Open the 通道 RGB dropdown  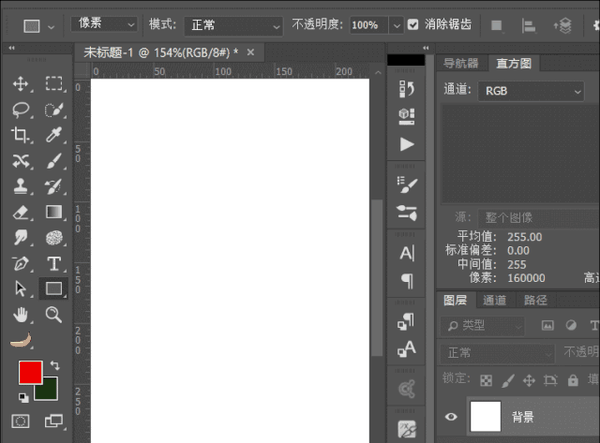(531, 91)
